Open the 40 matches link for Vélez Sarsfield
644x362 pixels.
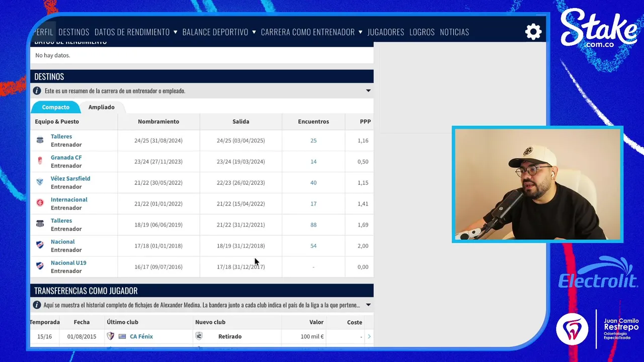pos(313,183)
